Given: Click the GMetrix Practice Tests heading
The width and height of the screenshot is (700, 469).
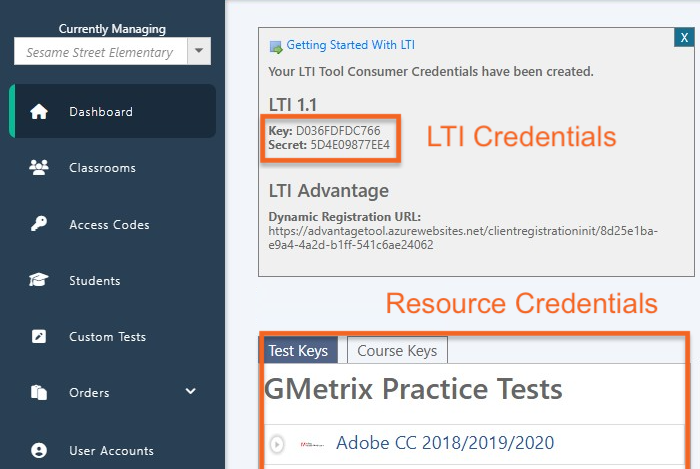Looking at the screenshot, I should [x=413, y=389].
